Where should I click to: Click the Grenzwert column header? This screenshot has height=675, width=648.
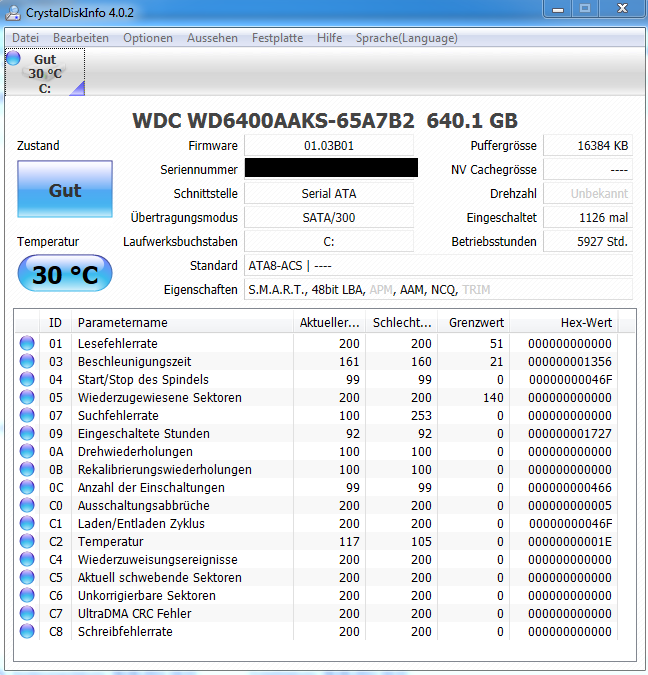tap(474, 322)
